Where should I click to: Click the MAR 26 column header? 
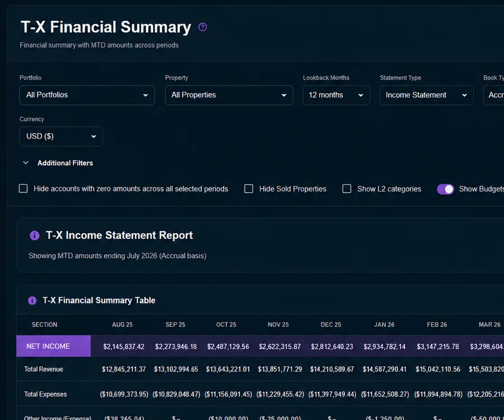(x=489, y=325)
